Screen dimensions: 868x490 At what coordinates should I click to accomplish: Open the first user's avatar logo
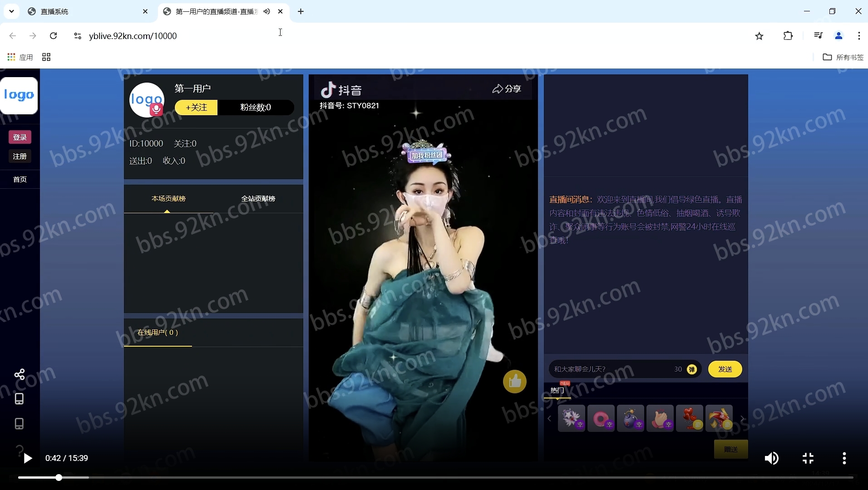[147, 99]
